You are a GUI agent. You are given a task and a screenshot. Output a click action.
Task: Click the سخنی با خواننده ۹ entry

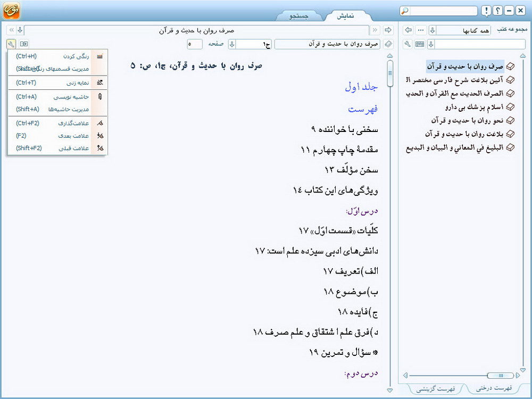coord(344,130)
